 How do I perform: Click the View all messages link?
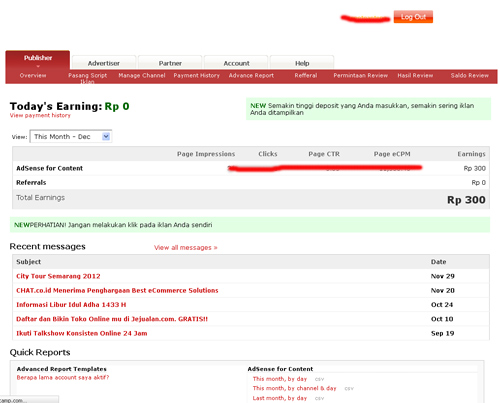(x=186, y=248)
